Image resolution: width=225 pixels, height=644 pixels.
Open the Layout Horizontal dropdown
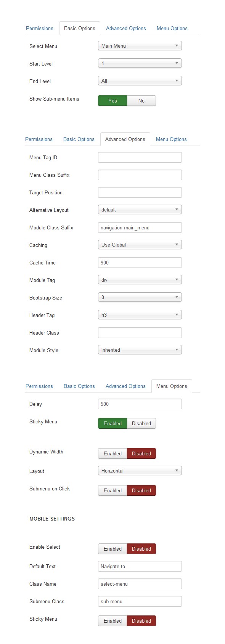tap(140, 471)
